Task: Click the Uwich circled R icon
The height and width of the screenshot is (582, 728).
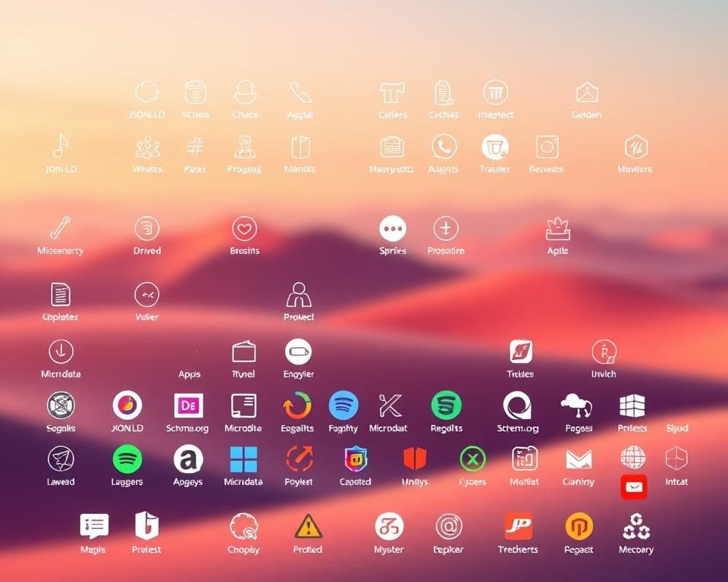Action: click(x=604, y=352)
